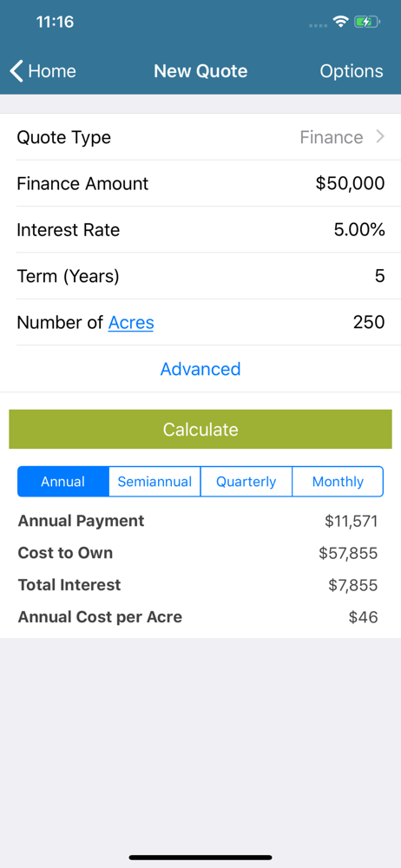The width and height of the screenshot is (401, 868).
Task: Select the Semiannual payment segment
Action: pos(154,482)
